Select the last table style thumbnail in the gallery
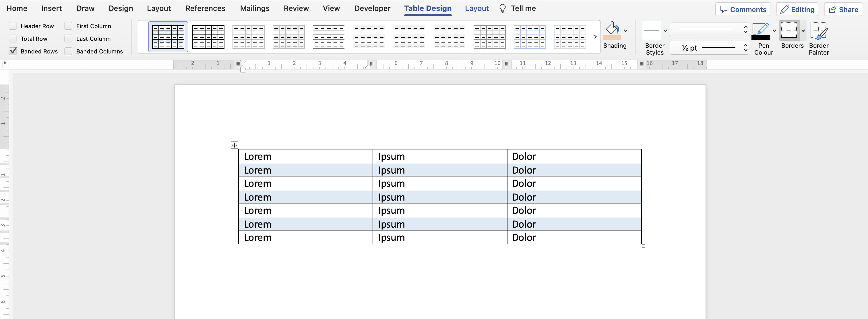 tap(569, 37)
